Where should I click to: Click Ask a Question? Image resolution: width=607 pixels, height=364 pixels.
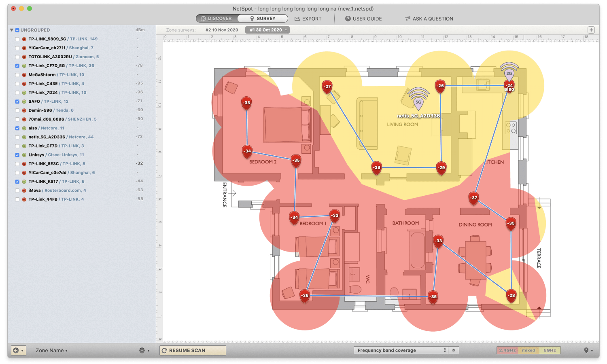pos(429,19)
